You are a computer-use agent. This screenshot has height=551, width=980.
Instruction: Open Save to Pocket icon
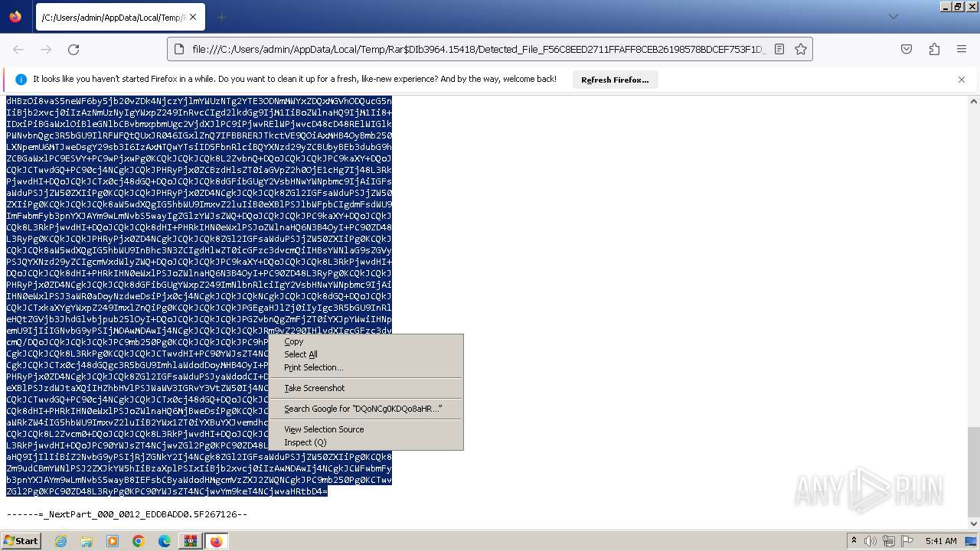(x=906, y=49)
